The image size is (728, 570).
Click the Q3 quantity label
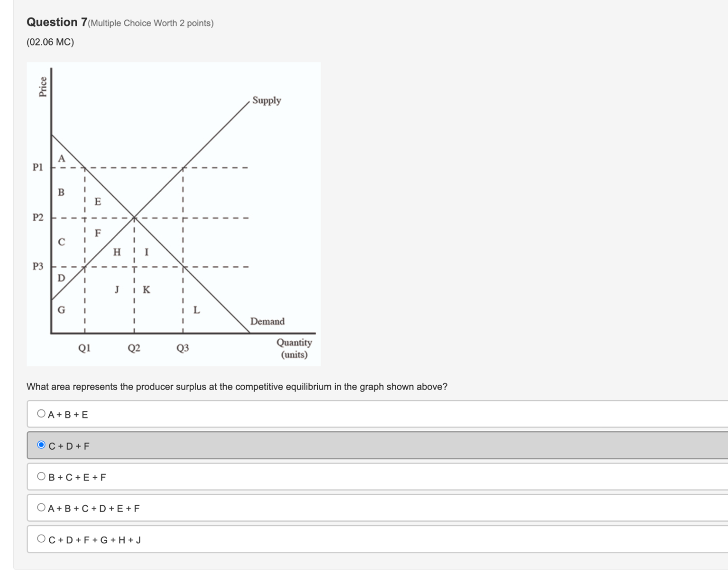[x=182, y=346]
